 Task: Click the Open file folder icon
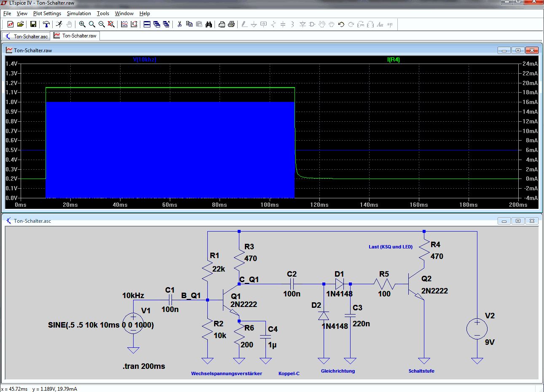(20, 24)
